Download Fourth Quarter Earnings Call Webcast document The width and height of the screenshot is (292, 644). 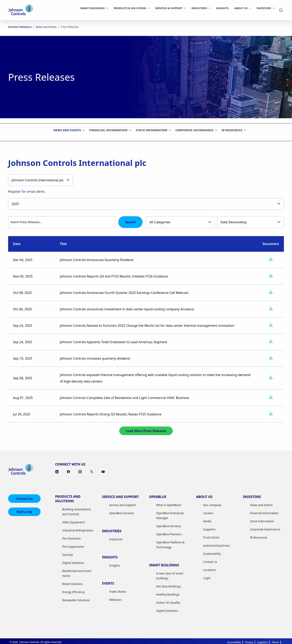(x=271, y=292)
